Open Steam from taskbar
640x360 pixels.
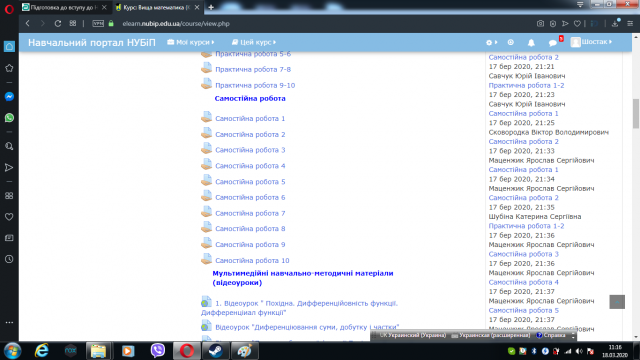pos(216,351)
